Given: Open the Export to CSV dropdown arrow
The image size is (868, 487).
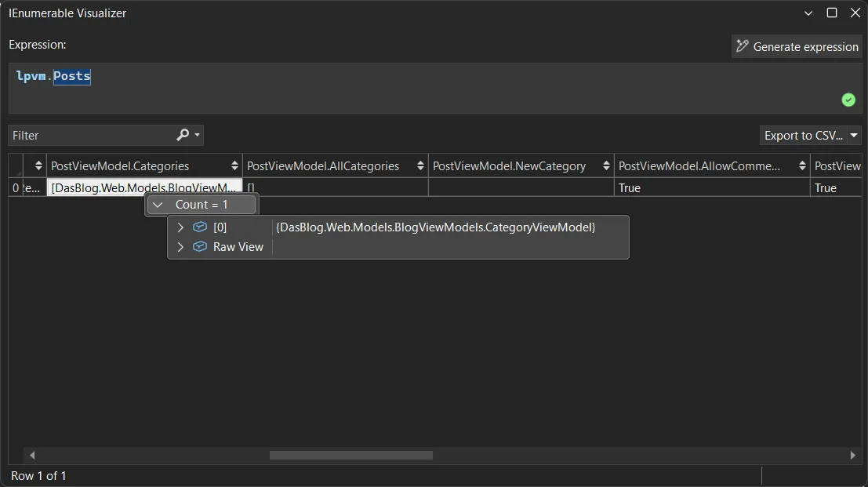Looking at the screenshot, I should pyautogui.click(x=855, y=136).
